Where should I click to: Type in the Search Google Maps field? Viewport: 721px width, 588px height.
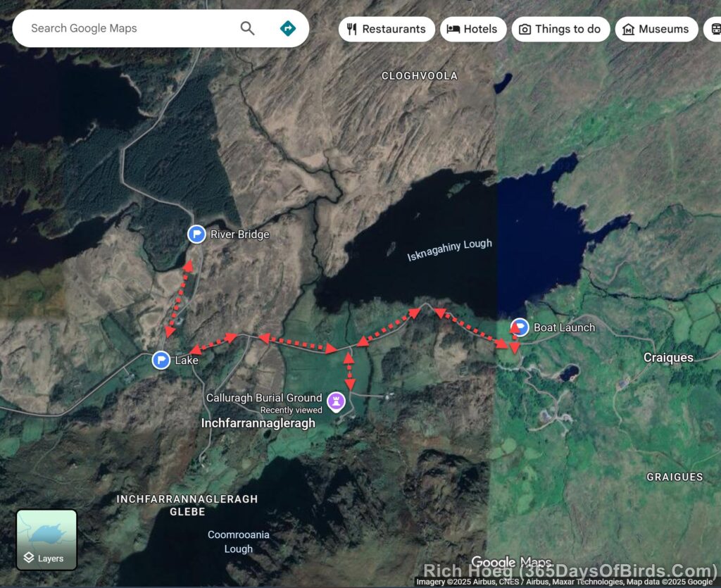click(127, 28)
